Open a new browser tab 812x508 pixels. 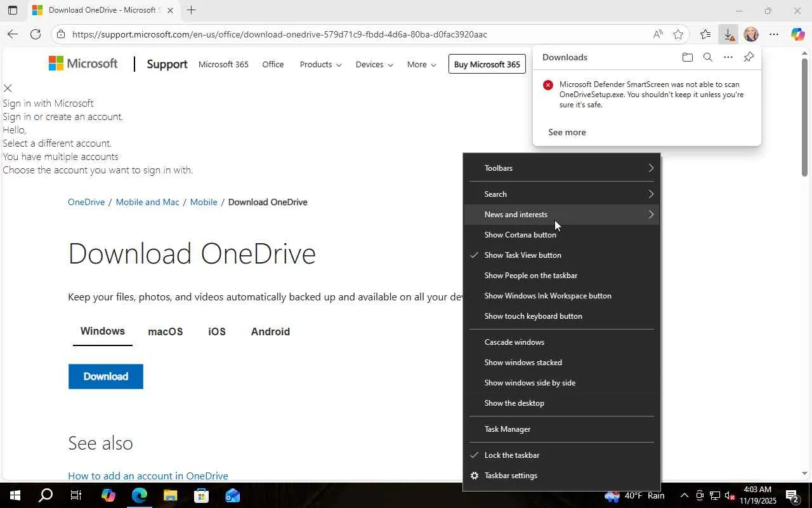pyautogui.click(x=191, y=10)
